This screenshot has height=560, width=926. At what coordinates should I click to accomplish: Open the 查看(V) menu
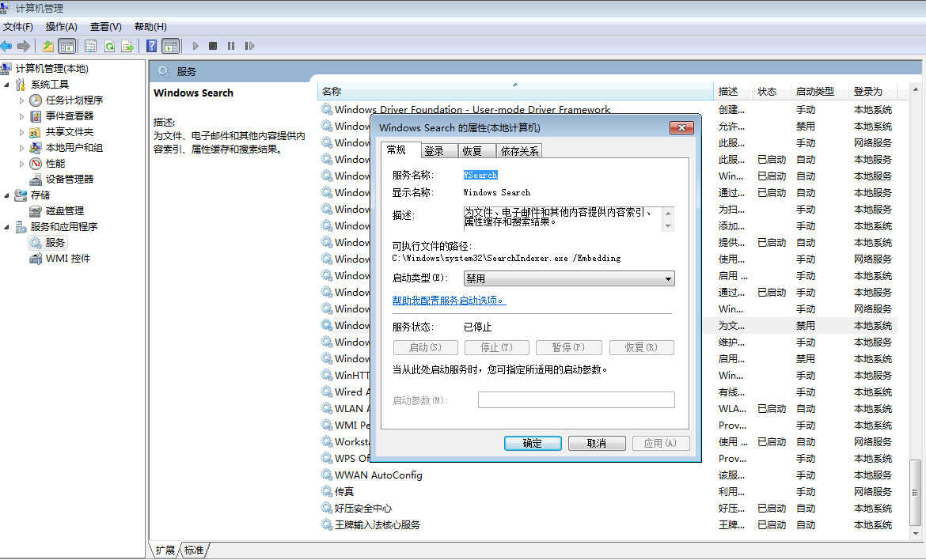pos(106,27)
